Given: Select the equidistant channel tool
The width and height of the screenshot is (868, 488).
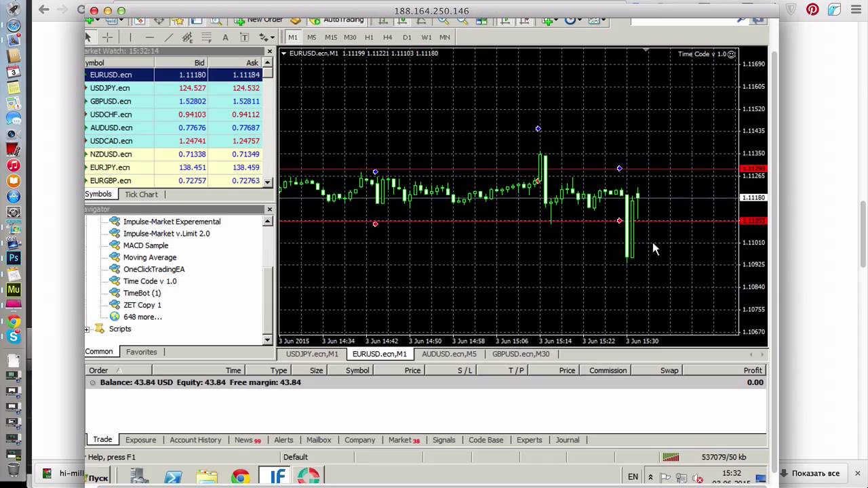Looking at the screenshot, I should pos(187,37).
